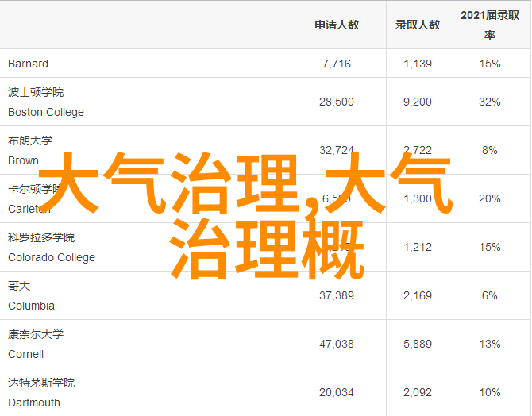The width and height of the screenshot is (532, 416).
Task: Select the Columbia school name
Action: [x=31, y=306]
